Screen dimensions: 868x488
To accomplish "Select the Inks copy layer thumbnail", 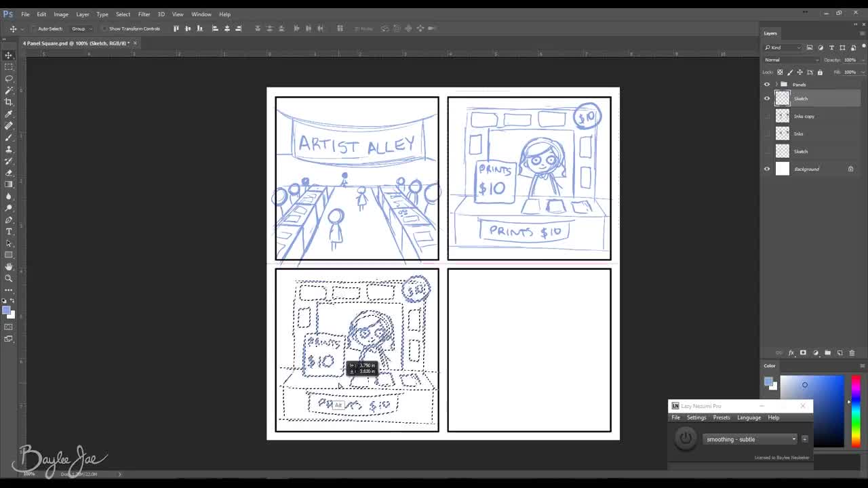I will coord(783,116).
